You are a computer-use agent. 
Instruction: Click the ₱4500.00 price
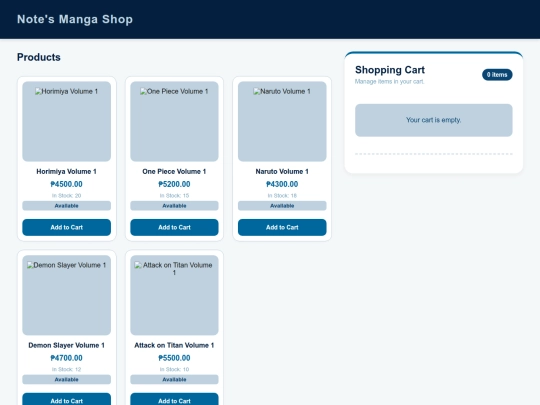click(66, 184)
